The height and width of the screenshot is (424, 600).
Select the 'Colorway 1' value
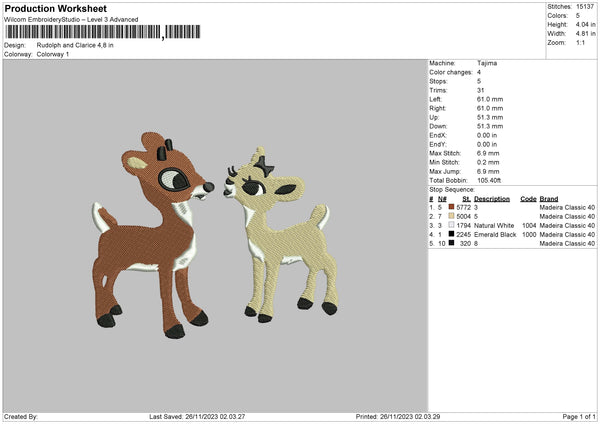pos(53,54)
